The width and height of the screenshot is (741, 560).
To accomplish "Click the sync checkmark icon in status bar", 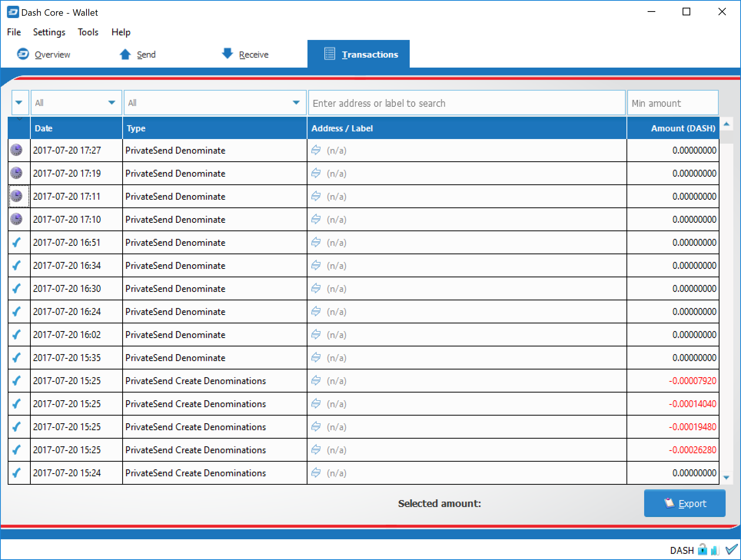I will pos(731,550).
